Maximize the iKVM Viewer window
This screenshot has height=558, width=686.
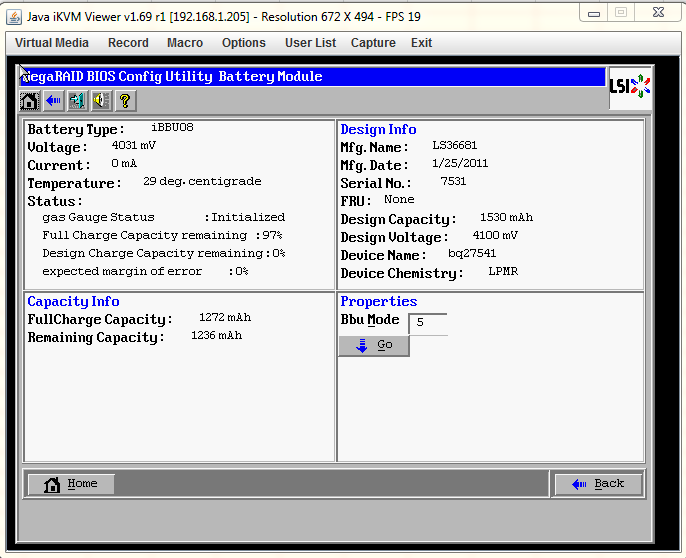pos(620,13)
